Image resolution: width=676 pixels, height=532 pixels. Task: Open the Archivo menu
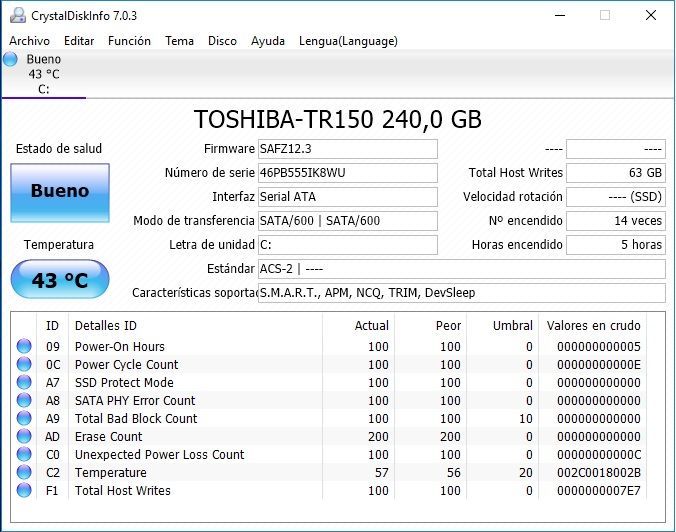(29, 41)
